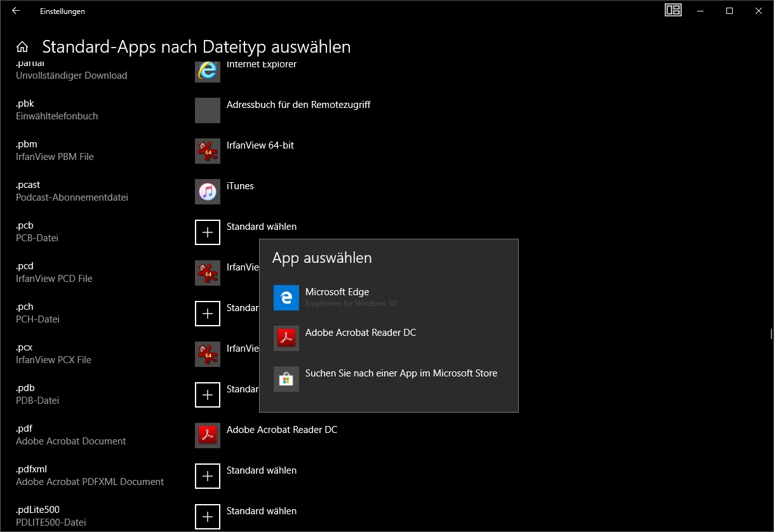Click 'Adressbuch für den Remotezugriff' label
The width and height of the screenshot is (774, 532).
click(298, 105)
